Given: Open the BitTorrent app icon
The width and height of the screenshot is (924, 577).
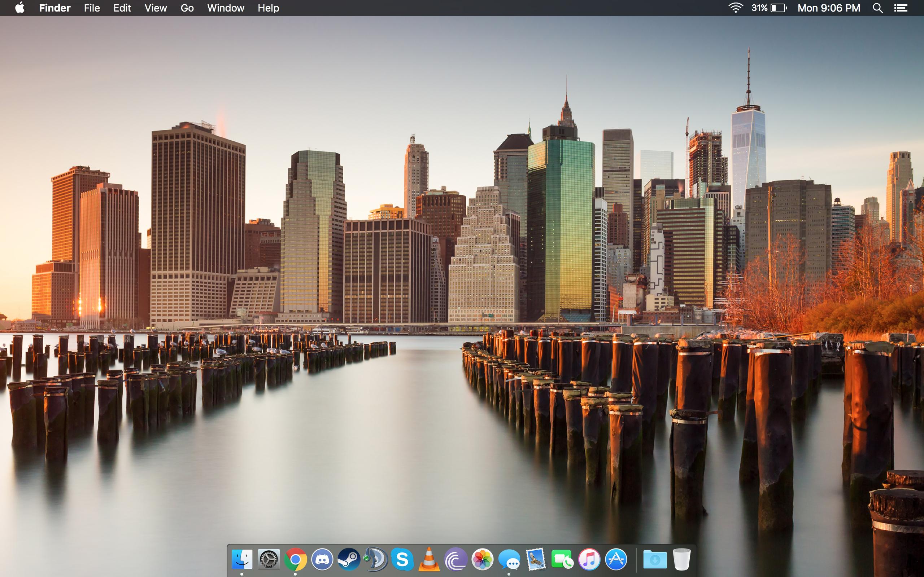Looking at the screenshot, I should tap(456, 559).
